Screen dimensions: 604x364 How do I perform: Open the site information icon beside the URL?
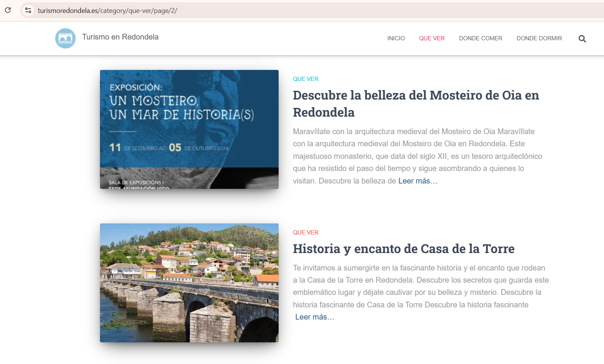tap(28, 10)
